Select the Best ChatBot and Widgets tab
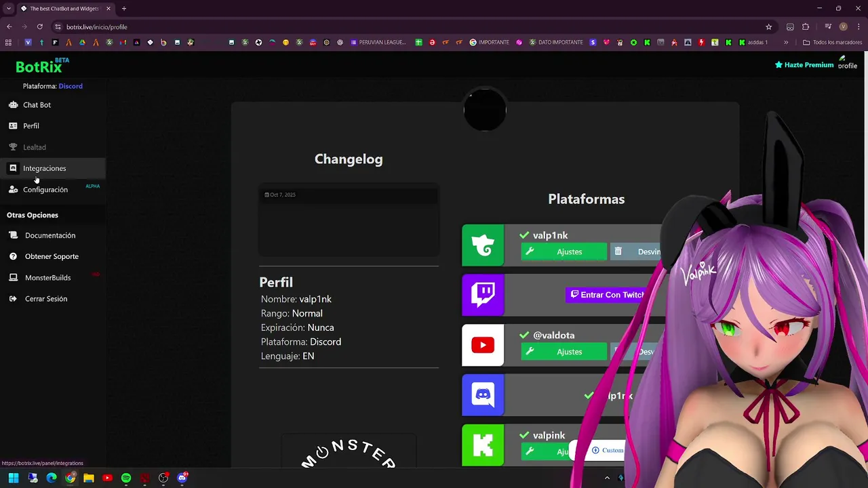This screenshot has width=868, height=488. pyautogui.click(x=64, y=9)
